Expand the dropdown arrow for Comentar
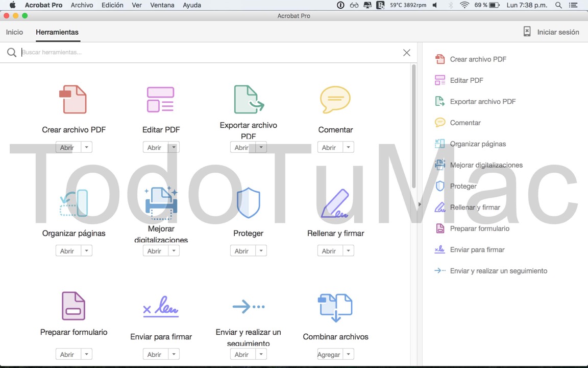The image size is (588, 368). tap(349, 147)
